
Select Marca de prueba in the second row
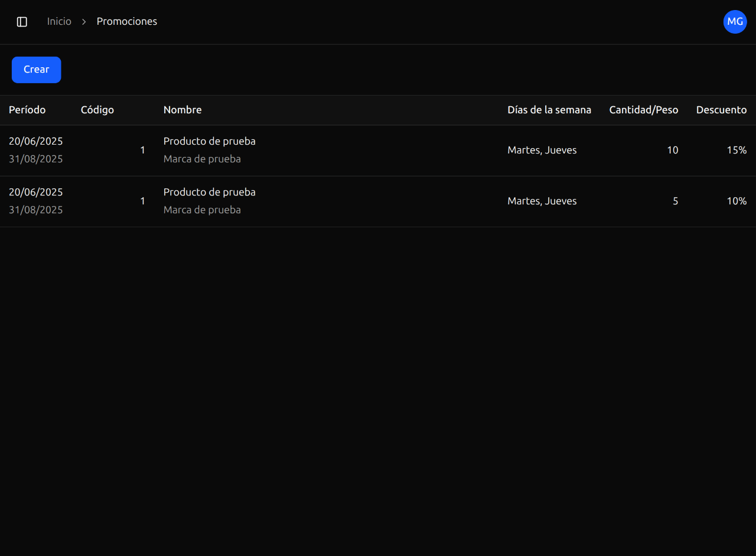[x=202, y=210]
